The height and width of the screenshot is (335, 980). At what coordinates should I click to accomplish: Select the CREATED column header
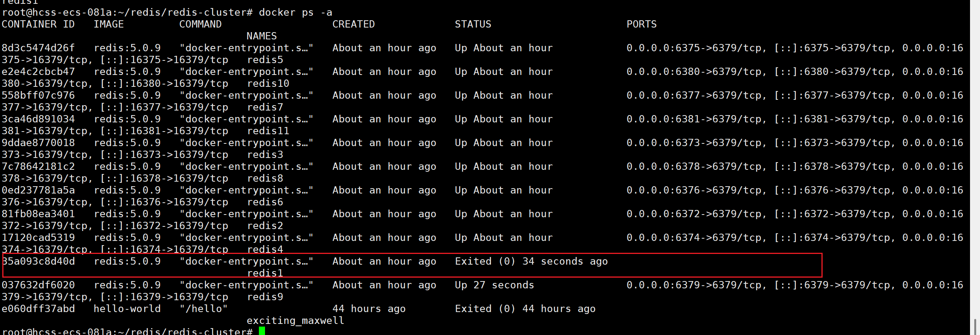(x=353, y=24)
